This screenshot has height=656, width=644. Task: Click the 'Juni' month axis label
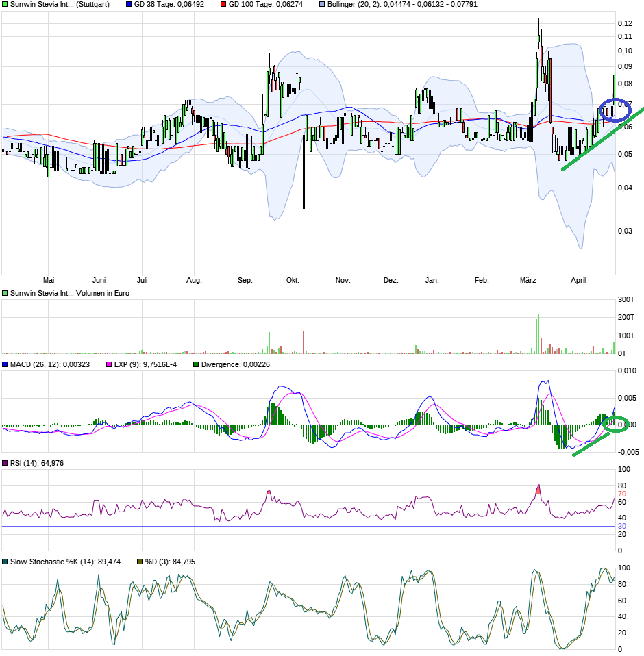click(x=99, y=280)
